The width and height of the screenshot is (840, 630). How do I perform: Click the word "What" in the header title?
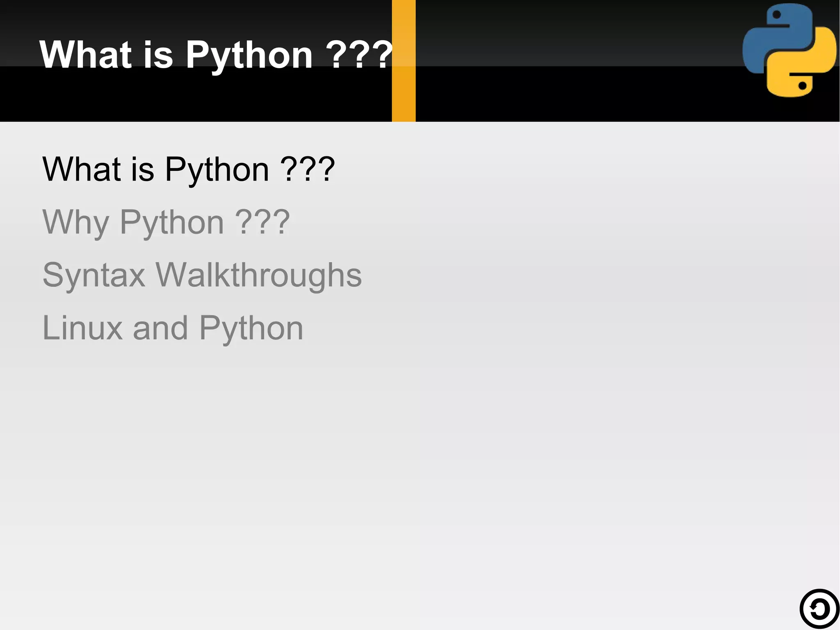86,55
